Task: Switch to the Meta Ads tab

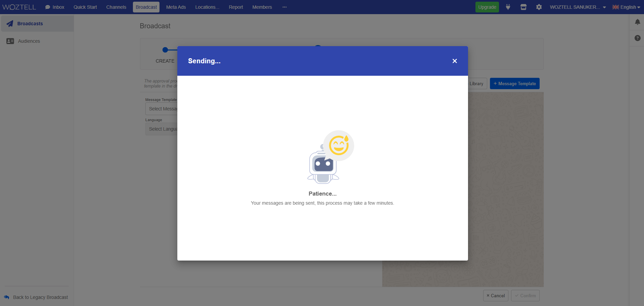Action: click(x=176, y=7)
